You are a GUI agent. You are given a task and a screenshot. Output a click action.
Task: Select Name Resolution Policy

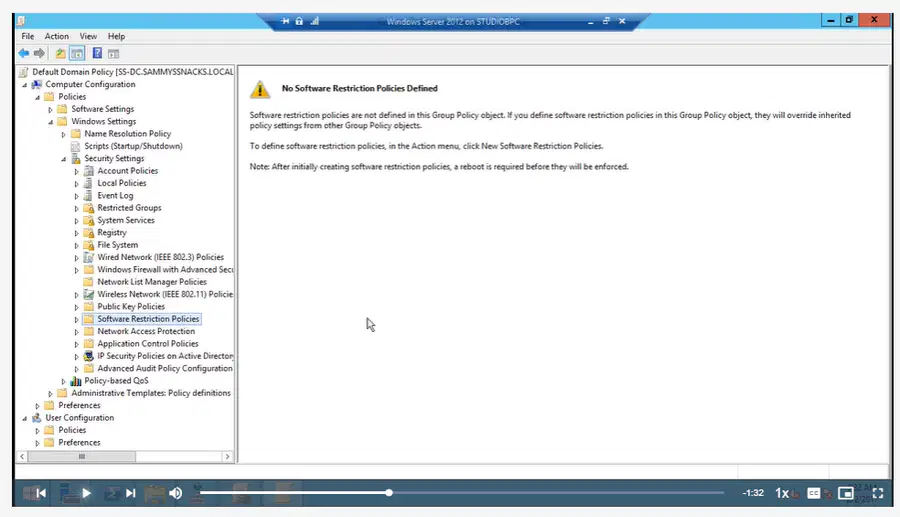tap(128, 134)
